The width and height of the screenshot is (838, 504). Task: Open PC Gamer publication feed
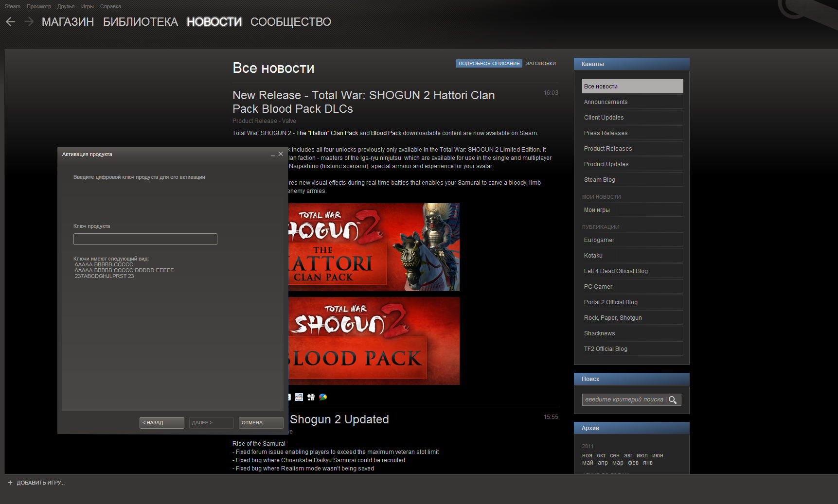(633, 287)
